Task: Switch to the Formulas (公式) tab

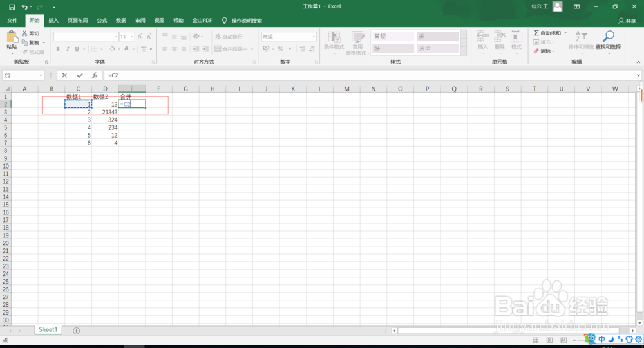Action: [x=102, y=21]
